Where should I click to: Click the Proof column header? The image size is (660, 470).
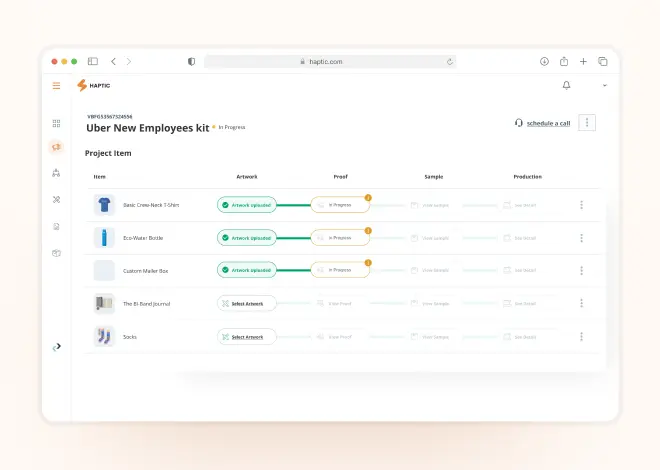tap(341, 177)
